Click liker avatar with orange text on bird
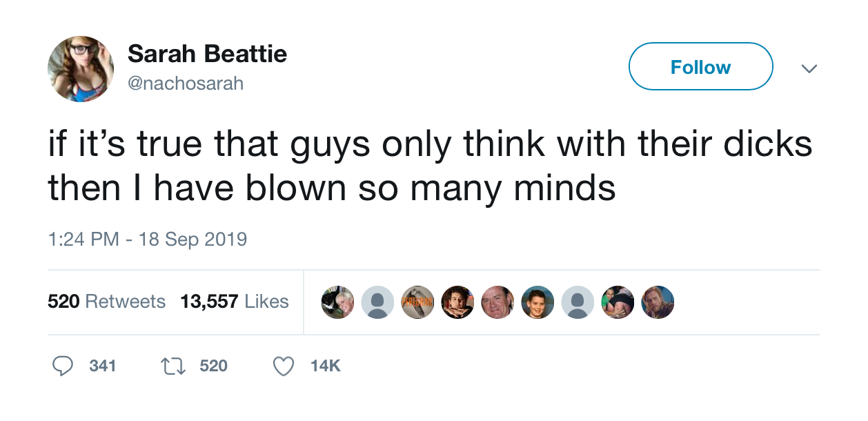Viewport: 868px width, 421px height. tap(417, 302)
